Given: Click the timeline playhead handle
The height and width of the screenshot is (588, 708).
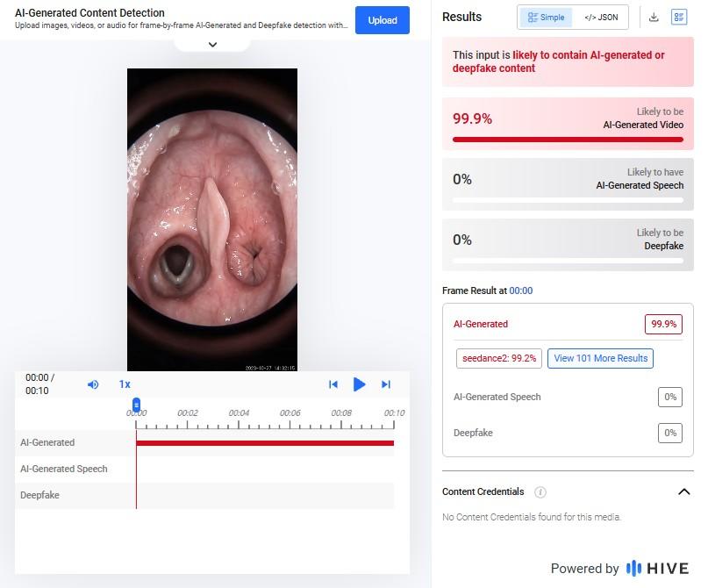Looking at the screenshot, I should pos(136,405).
